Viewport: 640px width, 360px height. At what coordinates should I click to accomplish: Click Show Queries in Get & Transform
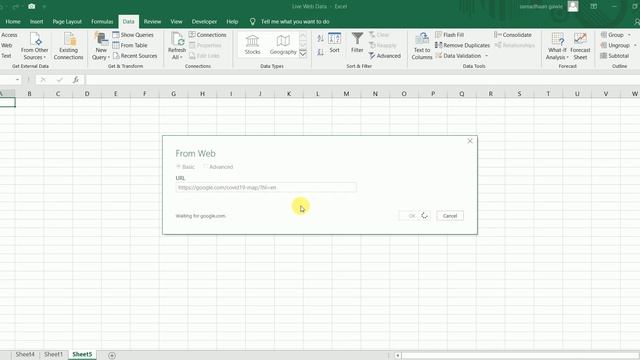[x=133, y=35]
